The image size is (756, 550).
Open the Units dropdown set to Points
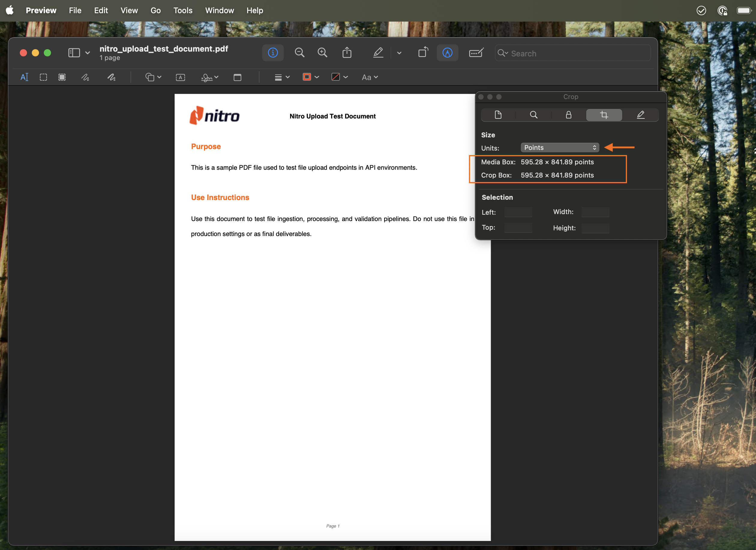tap(560, 148)
